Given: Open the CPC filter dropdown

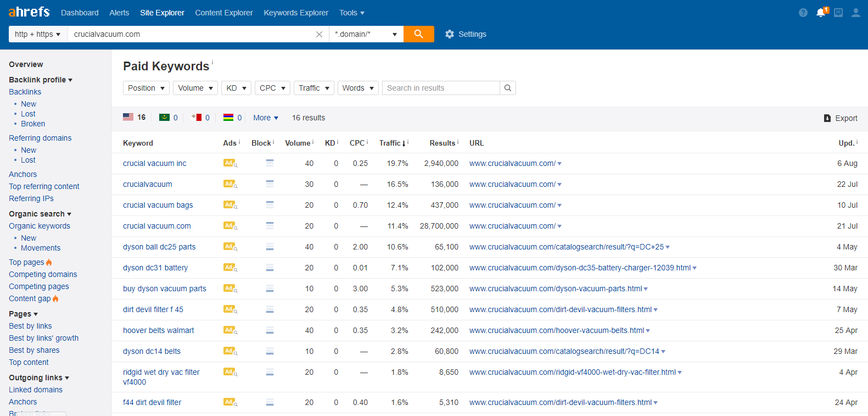Looking at the screenshot, I should (272, 88).
